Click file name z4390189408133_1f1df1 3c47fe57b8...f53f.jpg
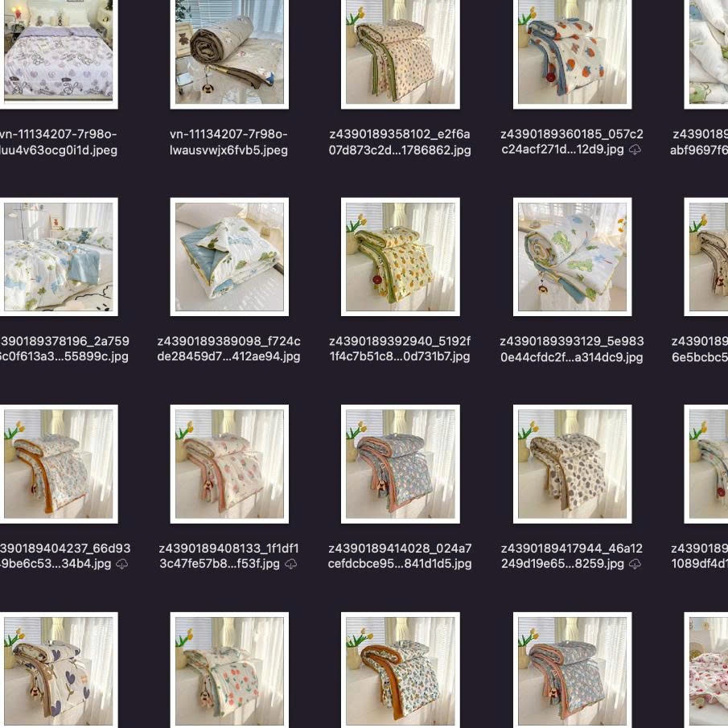The image size is (728, 728). pyautogui.click(x=228, y=556)
